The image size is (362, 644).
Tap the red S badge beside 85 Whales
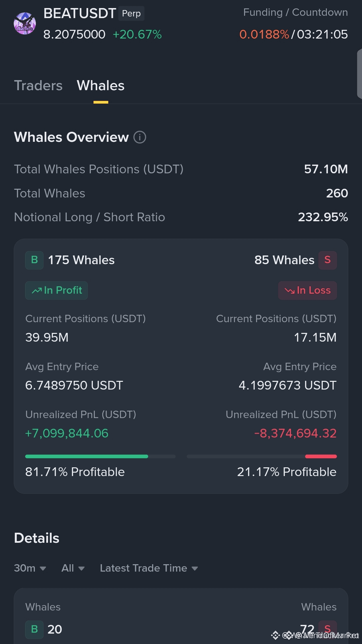click(x=327, y=260)
